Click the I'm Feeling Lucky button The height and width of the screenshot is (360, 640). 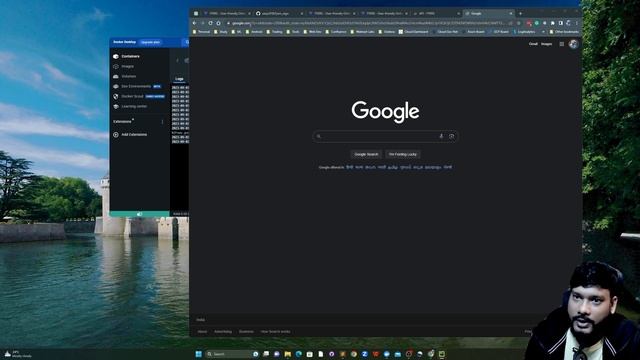402,154
